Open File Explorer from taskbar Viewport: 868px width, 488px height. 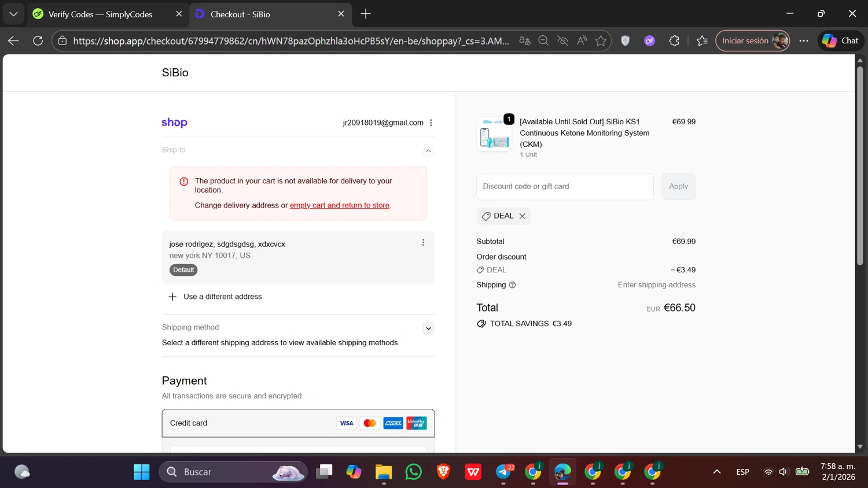(x=384, y=472)
